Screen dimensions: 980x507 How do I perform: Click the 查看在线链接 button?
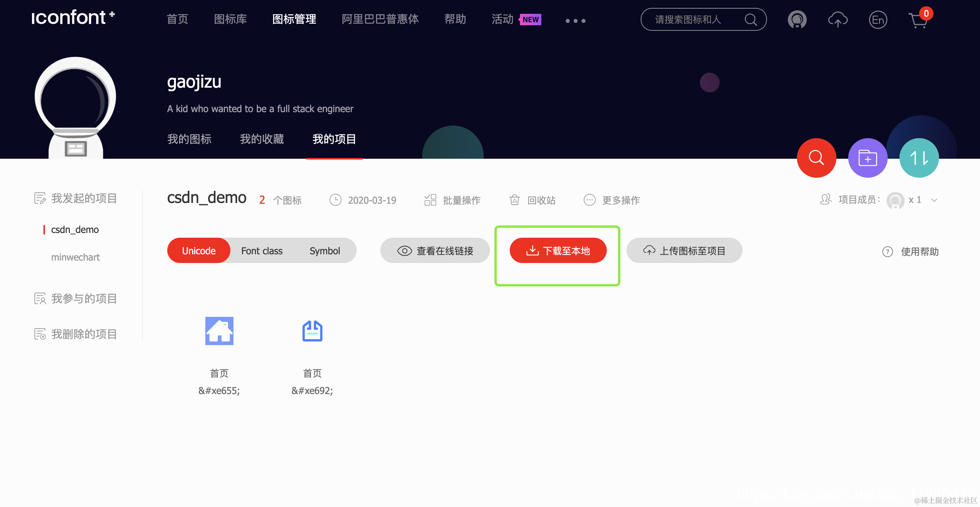click(x=434, y=250)
